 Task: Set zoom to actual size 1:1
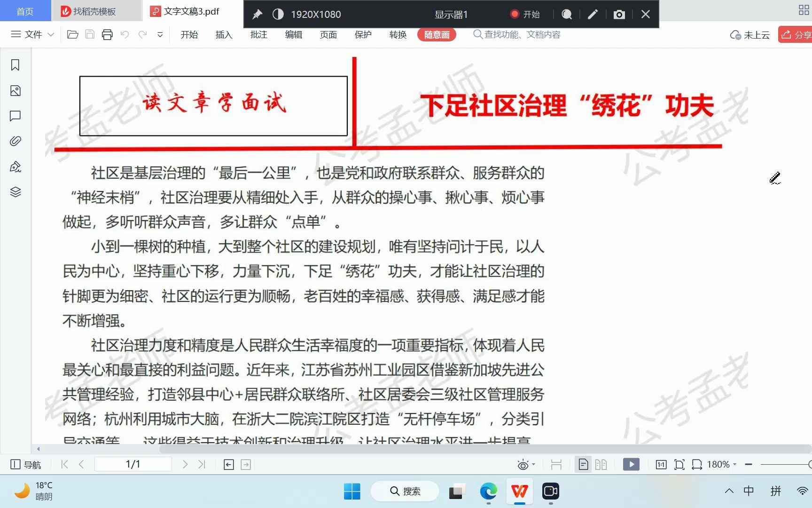[x=661, y=465]
